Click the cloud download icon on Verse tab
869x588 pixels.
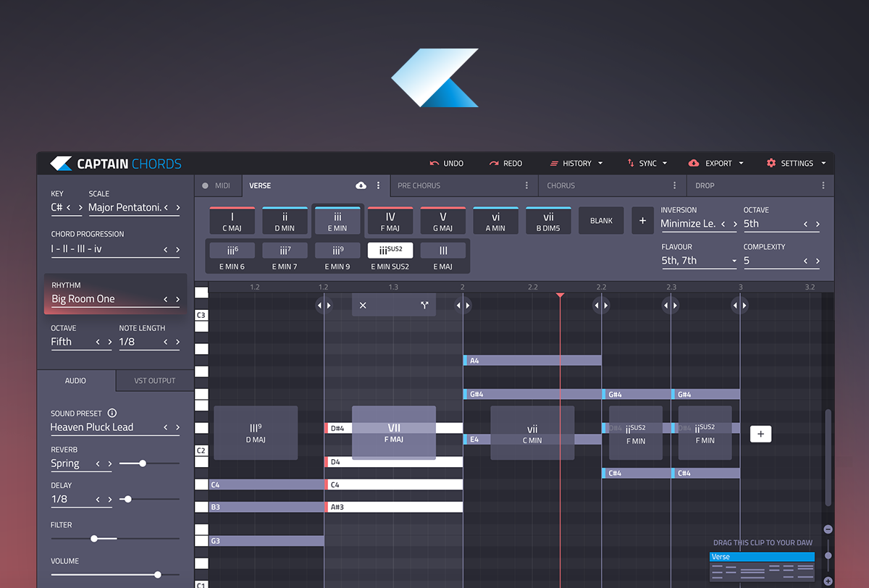click(361, 186)
